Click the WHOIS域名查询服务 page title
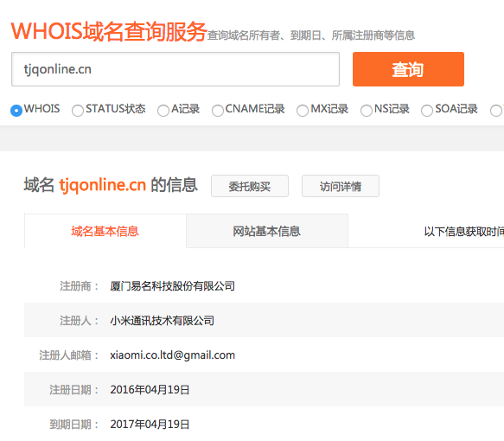Viewport: 504px width, 441px height. [109, 32]
